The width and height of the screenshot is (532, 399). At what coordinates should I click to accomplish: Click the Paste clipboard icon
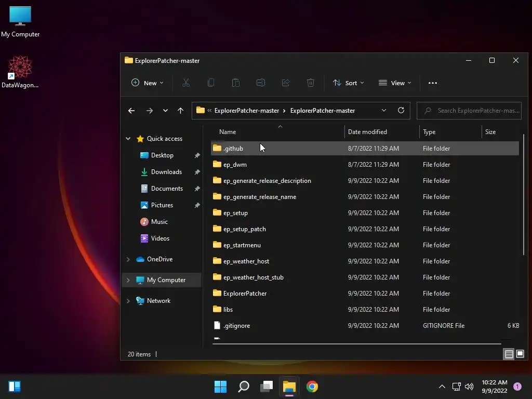236,83
